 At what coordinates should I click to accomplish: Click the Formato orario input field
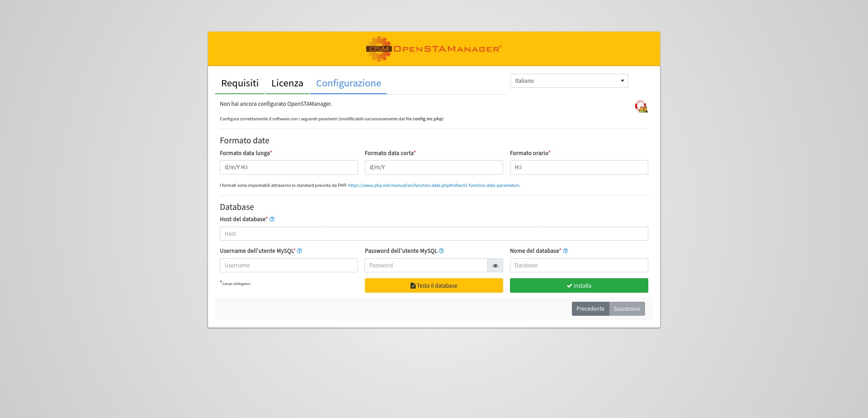579,167
